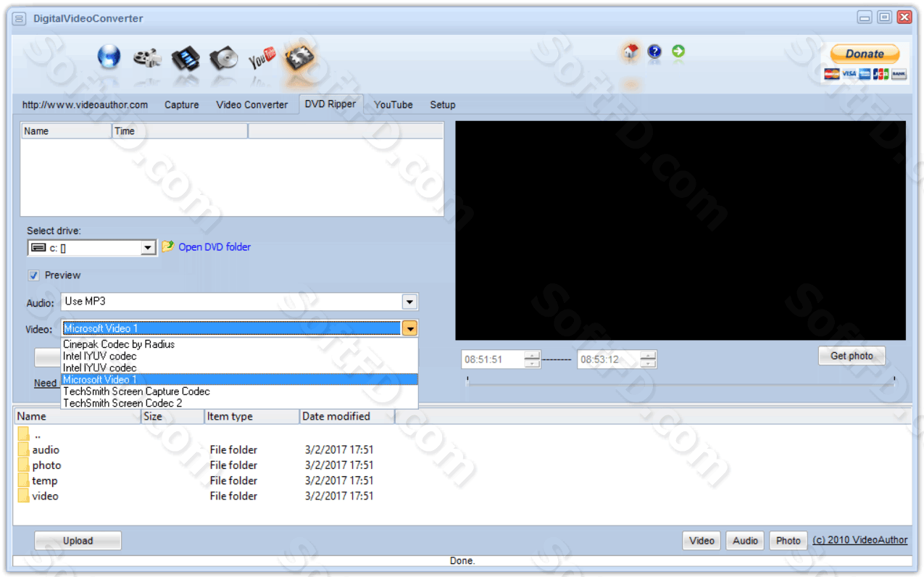The width and height of the screenshot is (924, 577).
Task: Click the Upload button
Action: (x=78, y=541)
